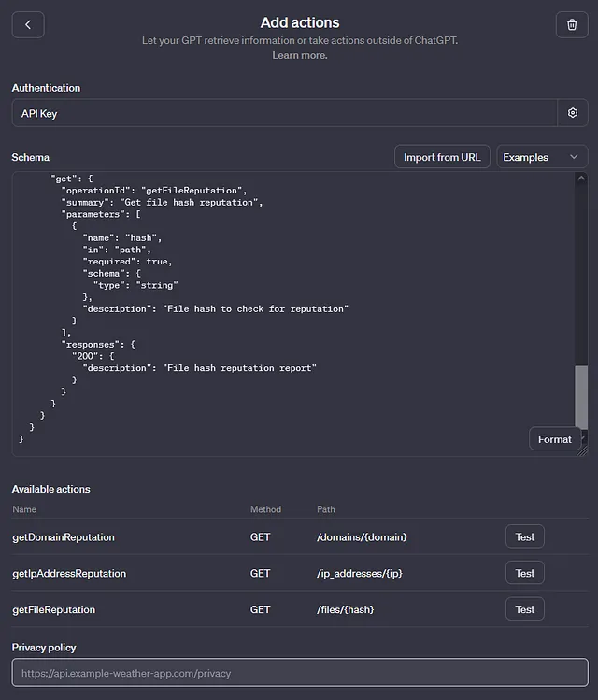Open authentication settings via gear icon
The image size is (598, 700).
[573, 113]
